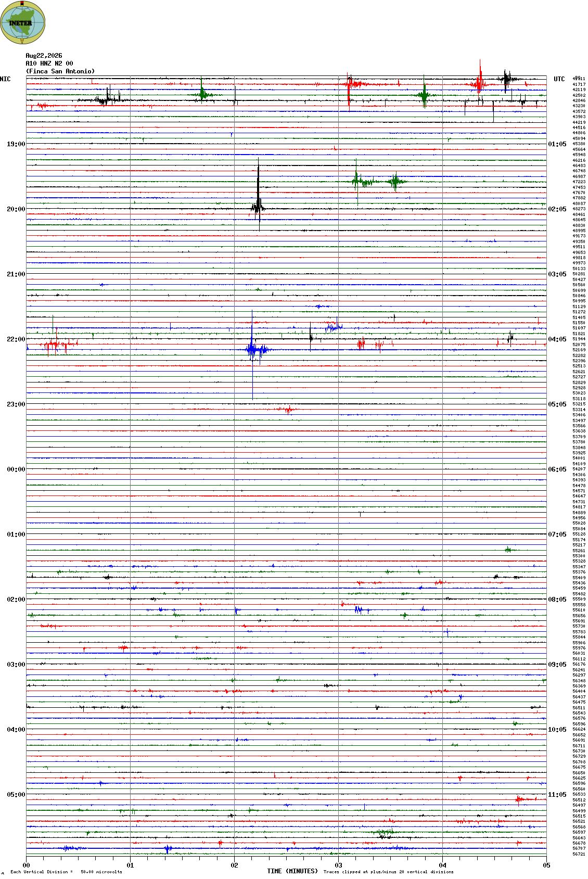Click the 01:05 UTC time label
This screenshot has height=879, width=588.
pos(557,144)
